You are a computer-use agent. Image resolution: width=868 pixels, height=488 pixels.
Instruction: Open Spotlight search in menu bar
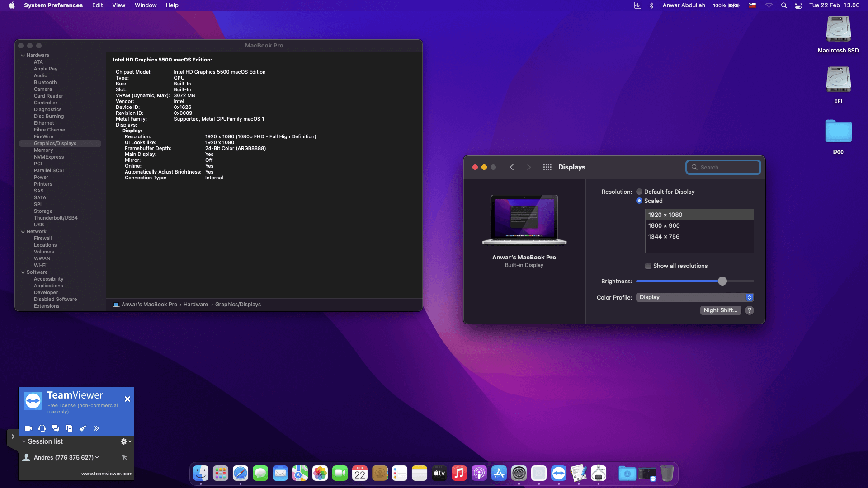[784, 5]
